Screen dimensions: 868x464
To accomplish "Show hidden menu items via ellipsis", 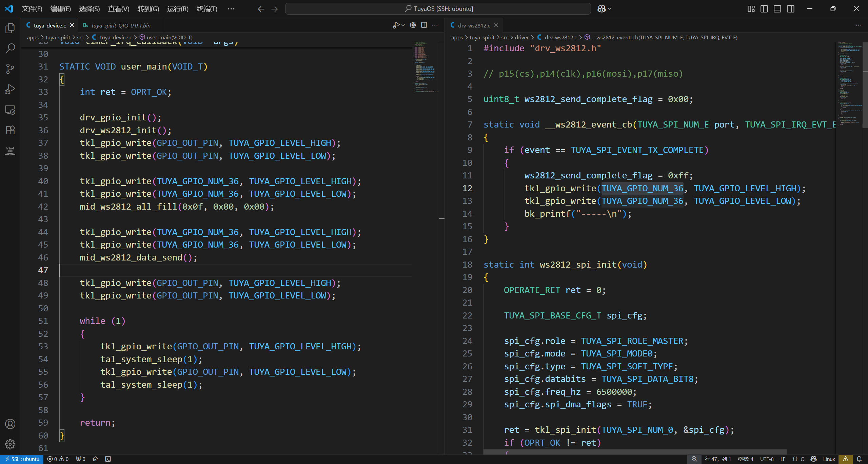I will point(231,9).
